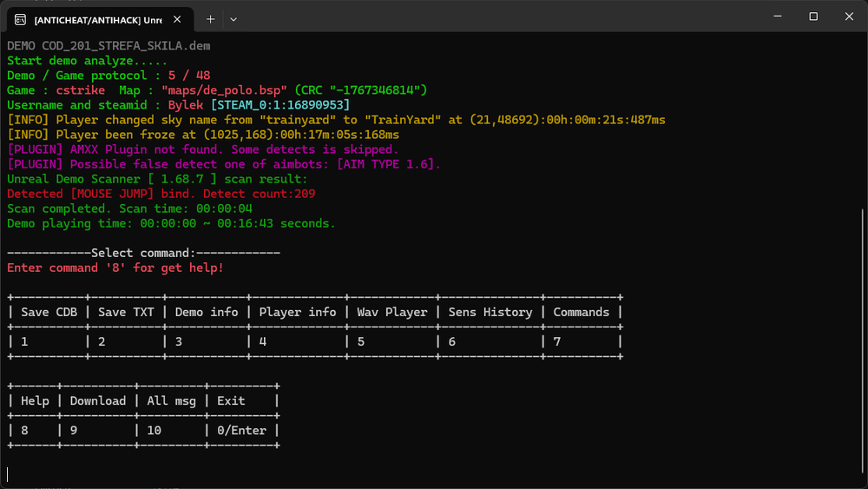This screenshot has width=868, height=489.
Task: Click the "Select command:" heading
Action: pos(143,253)
